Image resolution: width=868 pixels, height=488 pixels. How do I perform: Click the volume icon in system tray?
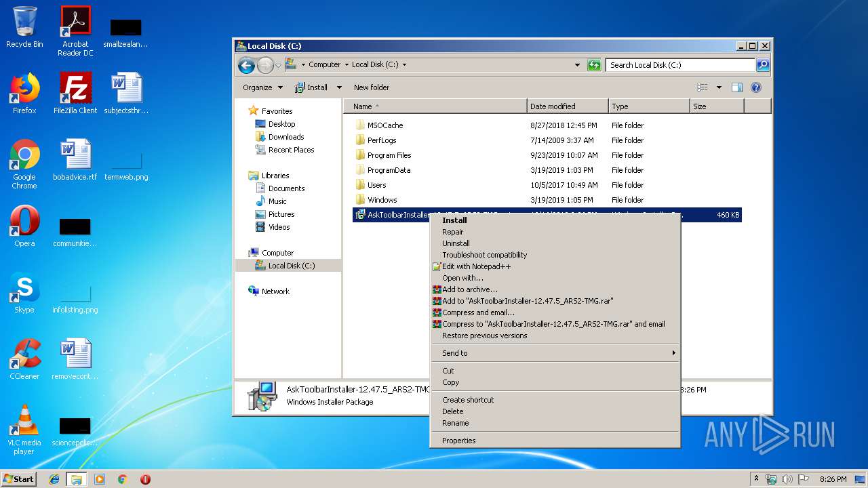(x=788, y=479)
